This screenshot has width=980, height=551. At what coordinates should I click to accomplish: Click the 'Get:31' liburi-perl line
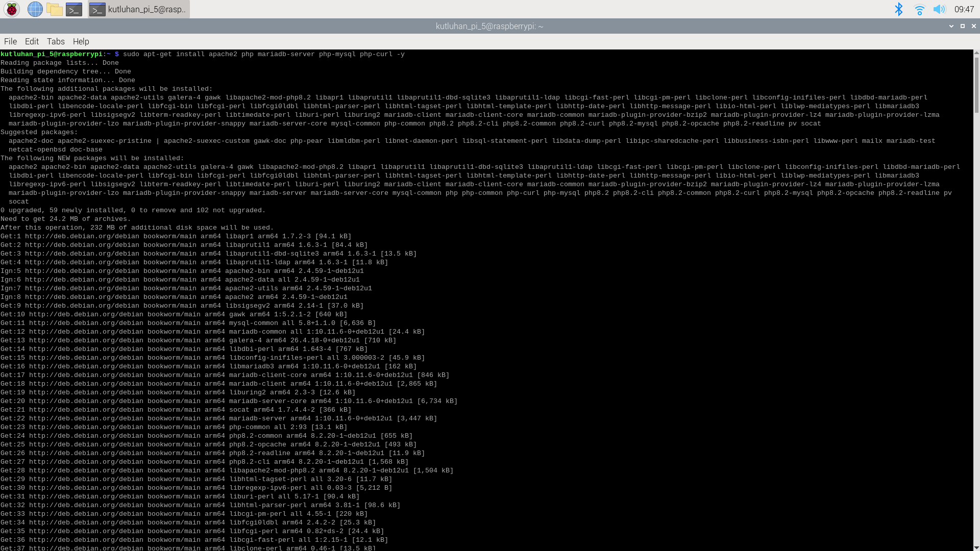(180, 496)
